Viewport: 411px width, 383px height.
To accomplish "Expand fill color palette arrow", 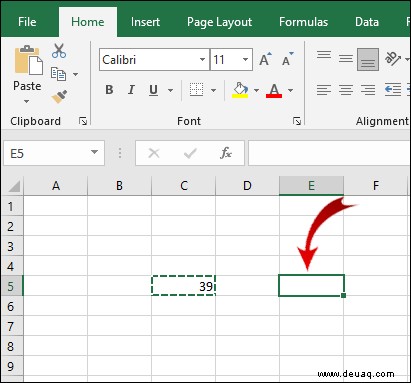I will 256,90.
